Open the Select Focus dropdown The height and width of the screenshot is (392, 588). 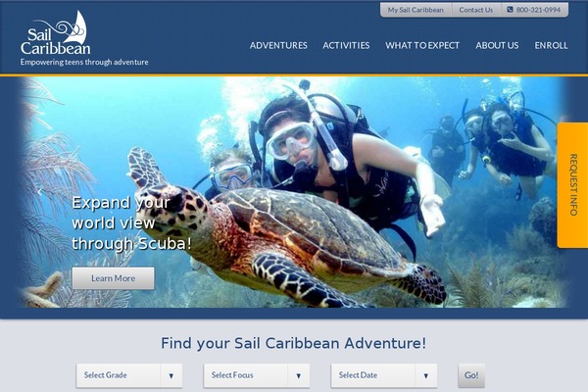[257, 375]
